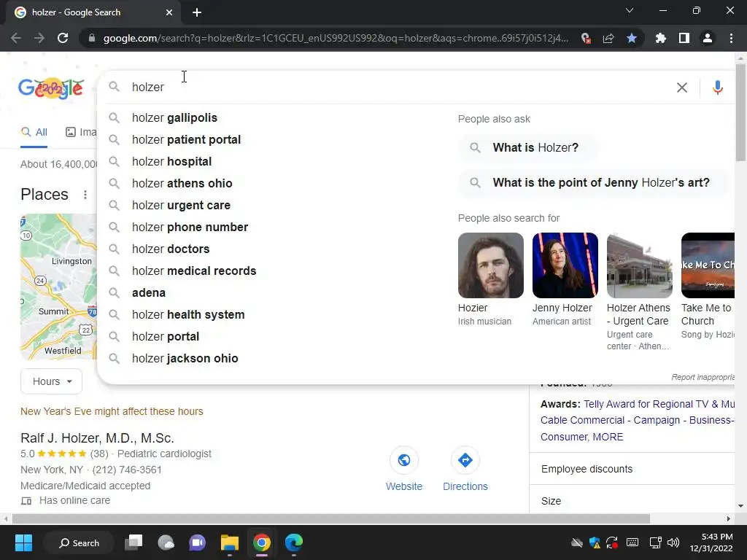Click the horizontal scrollbar at page bottom
The image size is (747, 560).
[331, 518]
